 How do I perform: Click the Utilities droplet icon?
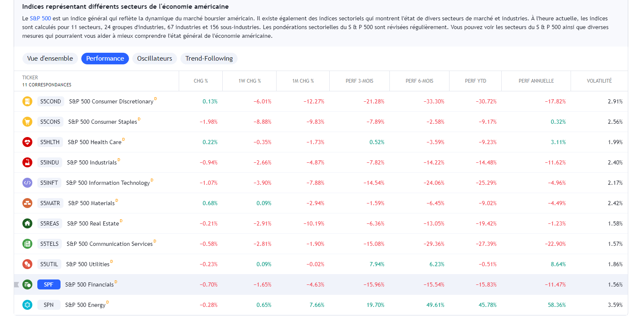(x=27, y=264)
